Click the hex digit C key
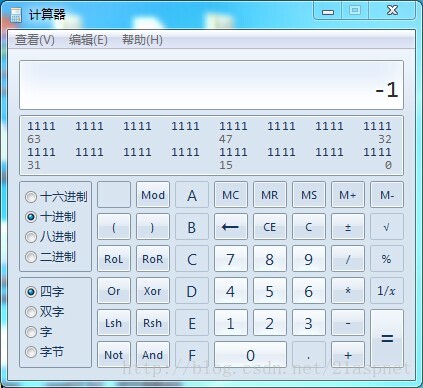The width and height of the screenshot is (423, 388). pos(192,259)
